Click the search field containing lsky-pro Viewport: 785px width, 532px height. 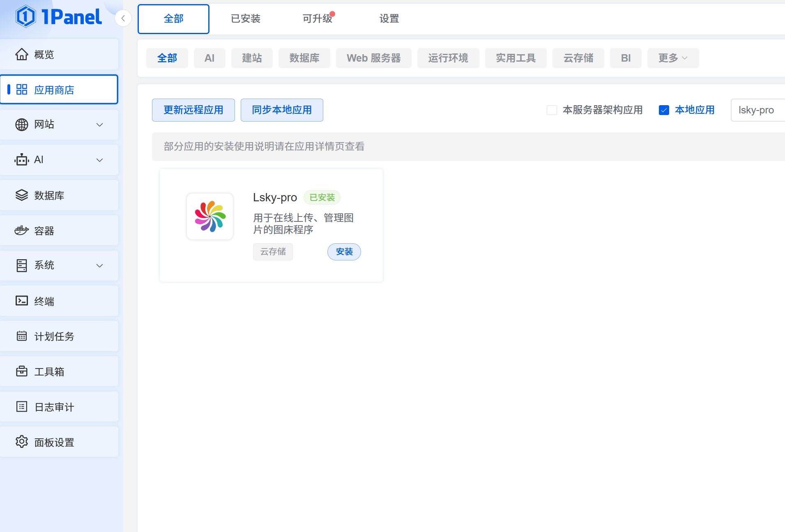757,110
